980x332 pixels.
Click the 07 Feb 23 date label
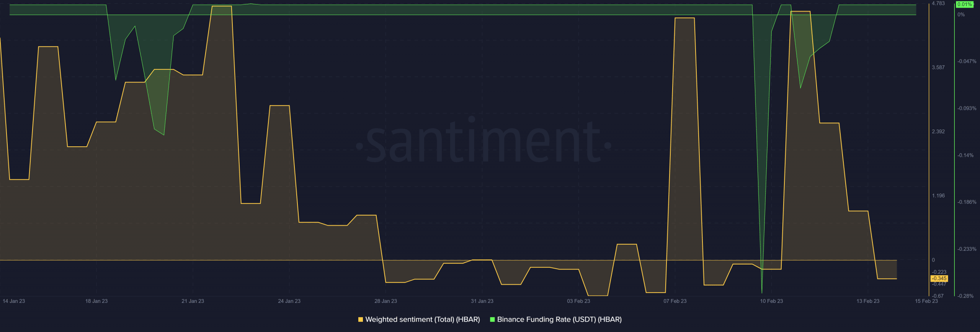click(x=675, y=301)
